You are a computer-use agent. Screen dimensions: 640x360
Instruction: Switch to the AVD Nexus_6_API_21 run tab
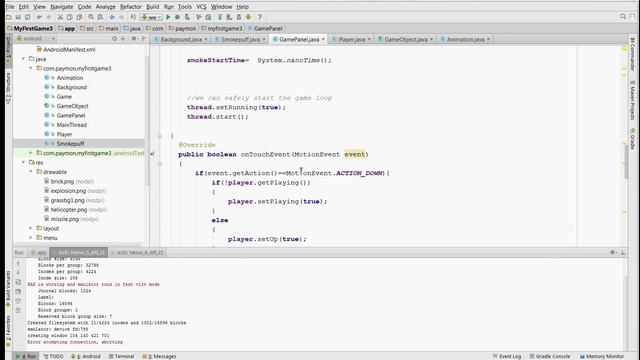[140, 252]
